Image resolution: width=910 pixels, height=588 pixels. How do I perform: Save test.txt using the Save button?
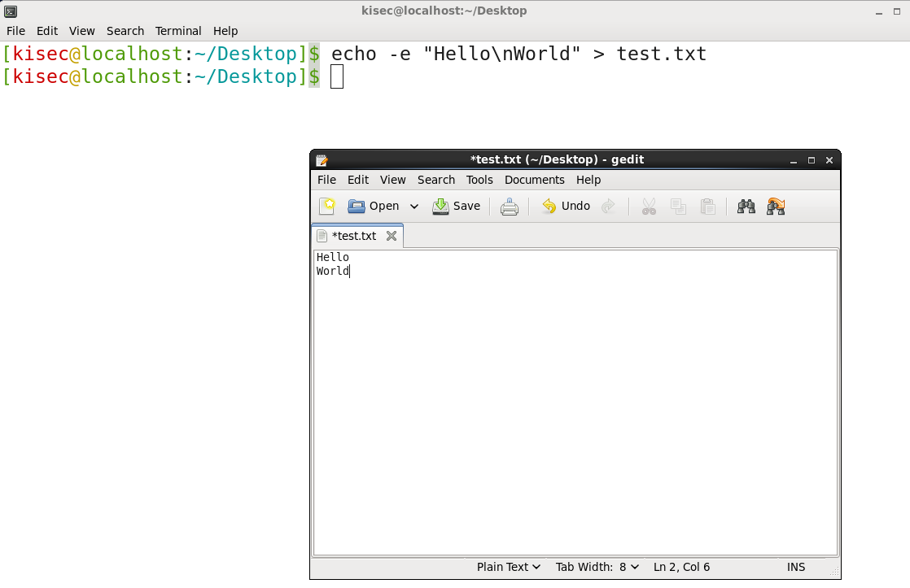coord(456,206)
